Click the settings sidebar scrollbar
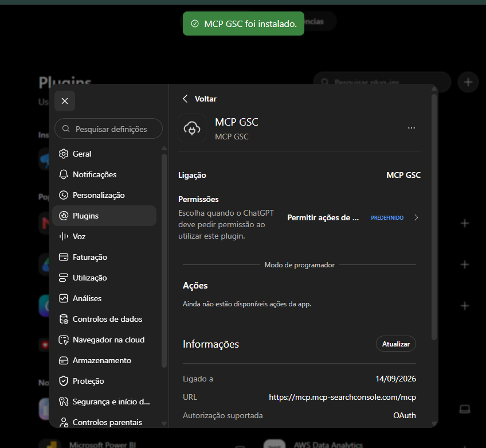Viewport: 486px width, 448px height. pyautogui.click(x=164, y=260)
